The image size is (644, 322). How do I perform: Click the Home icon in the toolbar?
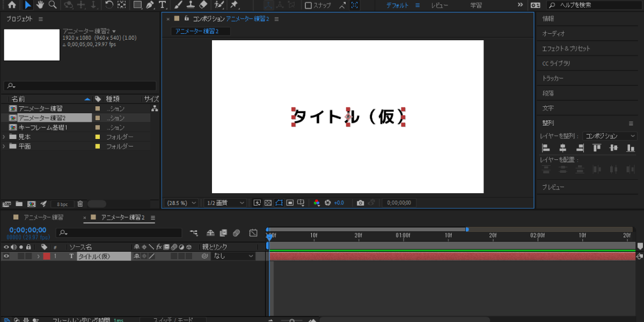tap(12, 5)
